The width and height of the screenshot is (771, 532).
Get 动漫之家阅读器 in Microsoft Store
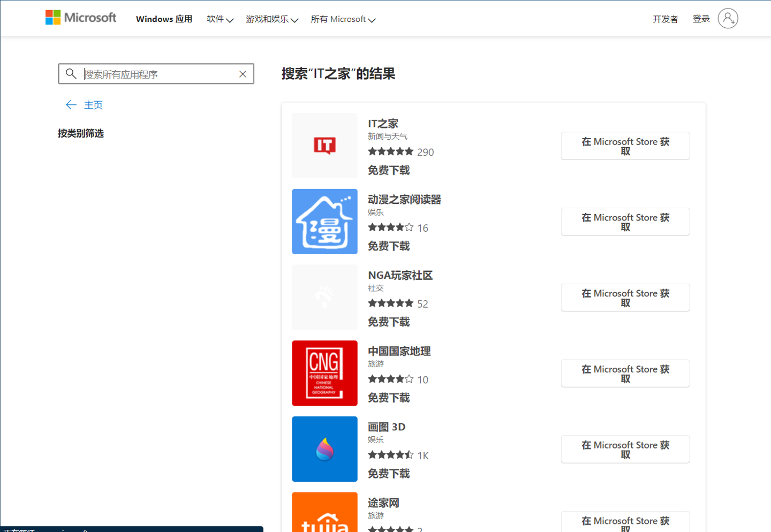(625, 222)
